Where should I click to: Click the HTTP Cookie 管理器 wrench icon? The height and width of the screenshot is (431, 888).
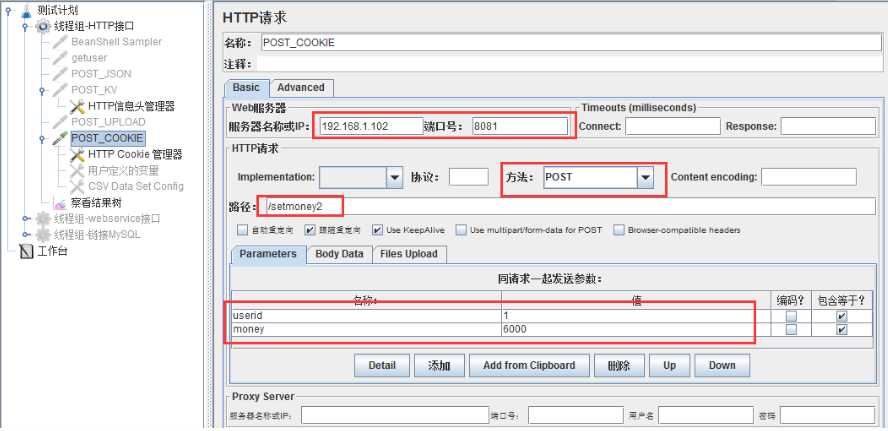[x=77, y=154]
